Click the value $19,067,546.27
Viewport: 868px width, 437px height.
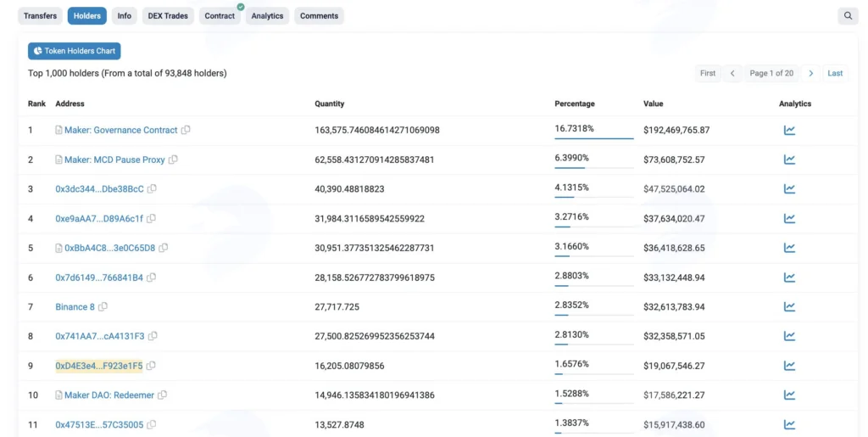click(674, 366)
